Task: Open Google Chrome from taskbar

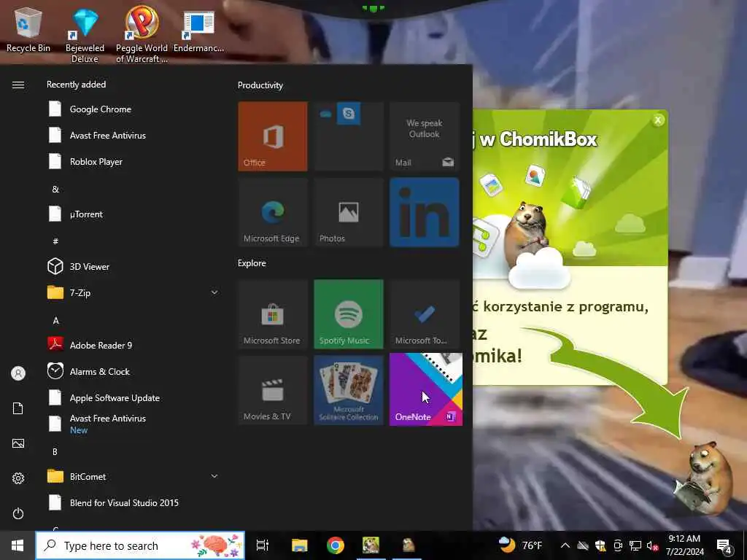Action: [336, 545]
